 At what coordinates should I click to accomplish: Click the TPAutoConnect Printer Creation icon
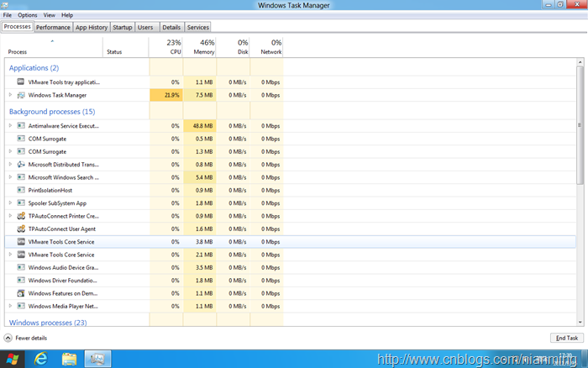(x=21, y=216)
